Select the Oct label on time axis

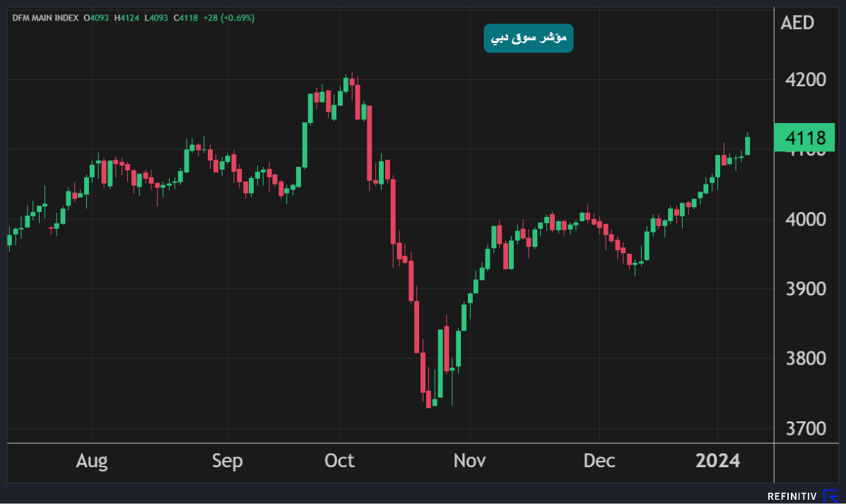(x=339, y=462)
